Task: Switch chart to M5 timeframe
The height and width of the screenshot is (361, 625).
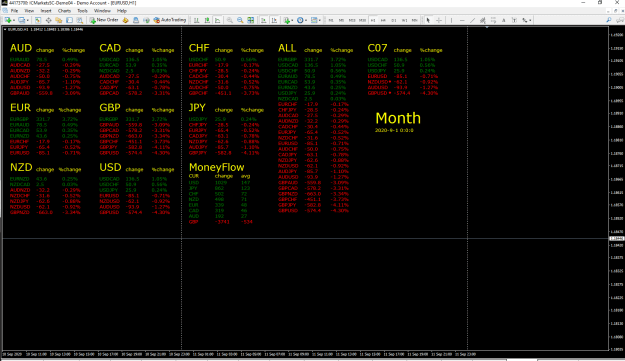Action: 342,20
